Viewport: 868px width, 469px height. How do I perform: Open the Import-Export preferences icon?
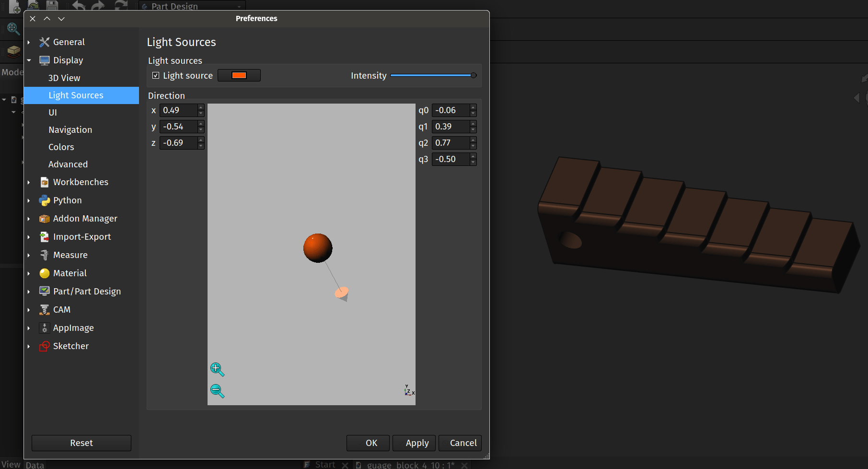pos(45,237)
